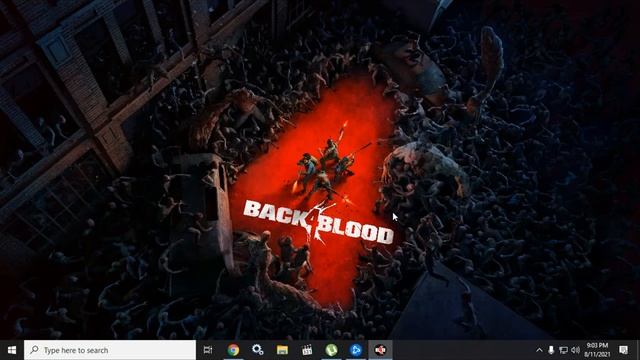Open the volume speaker tray icon
Screen dimensions: 640x360
(576, 350)
